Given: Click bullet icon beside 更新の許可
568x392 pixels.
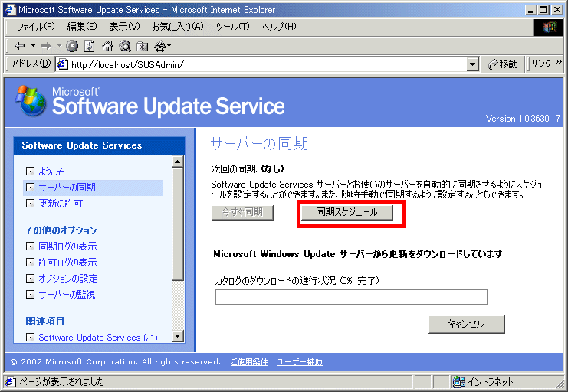Looking at the screenshot, I should tap(31, 204).
